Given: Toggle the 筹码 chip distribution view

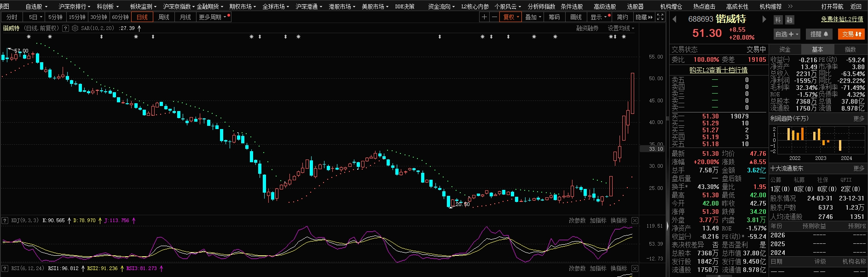Looking at the screenshot, I should [x=554, y=17].
